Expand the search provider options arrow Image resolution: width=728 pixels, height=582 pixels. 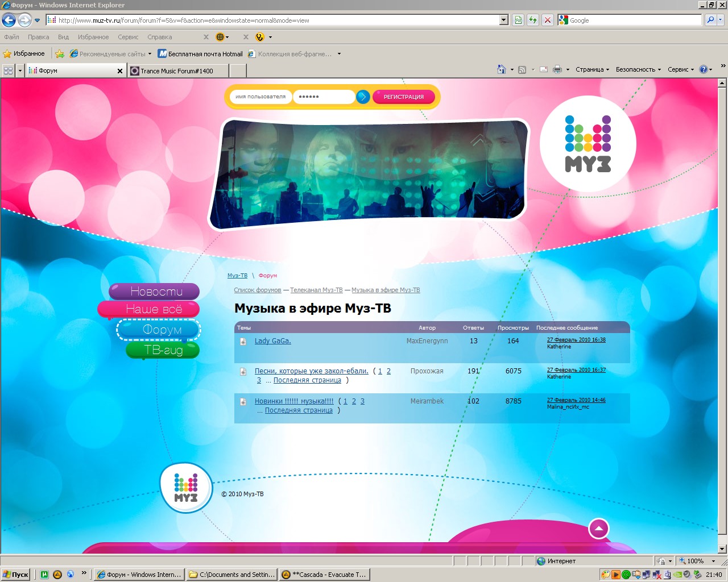coord(721,20)
